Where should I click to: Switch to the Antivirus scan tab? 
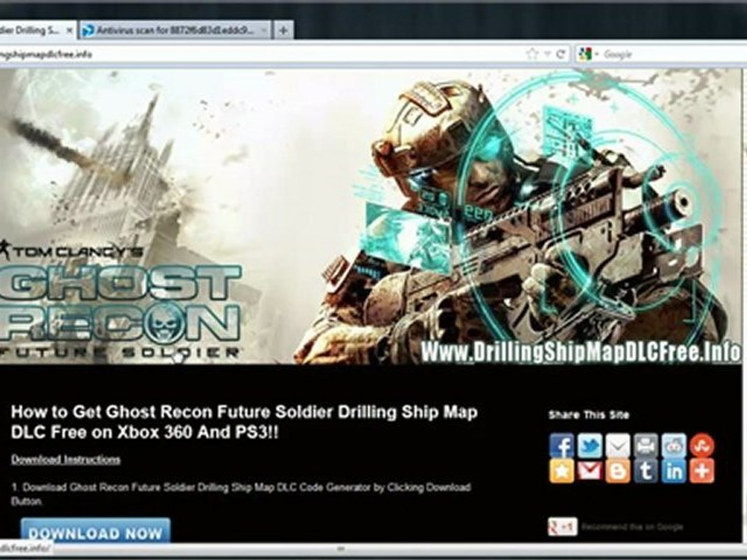pyautogui.click(x=175, y=31)
